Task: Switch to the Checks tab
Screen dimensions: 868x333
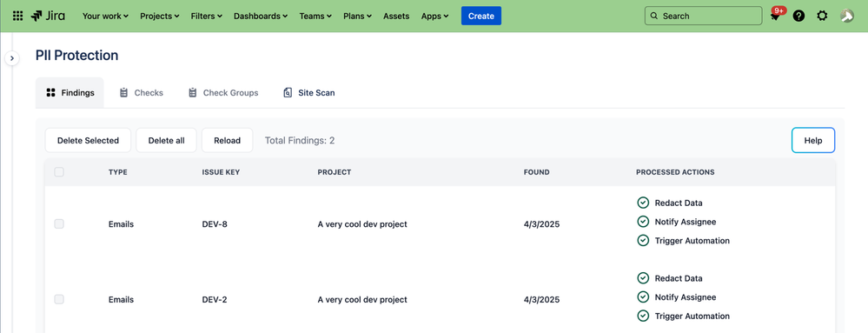Action: (142, 92)
